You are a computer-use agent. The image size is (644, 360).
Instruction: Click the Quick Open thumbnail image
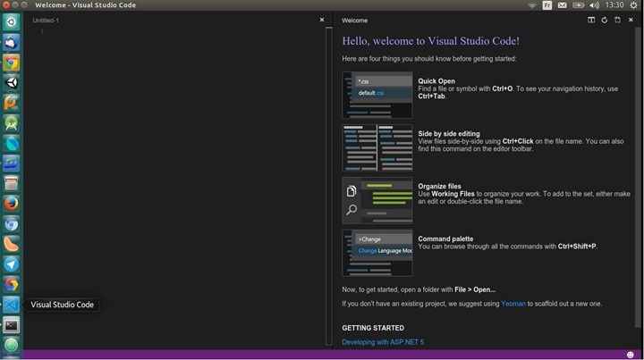[x=377, y=95]
